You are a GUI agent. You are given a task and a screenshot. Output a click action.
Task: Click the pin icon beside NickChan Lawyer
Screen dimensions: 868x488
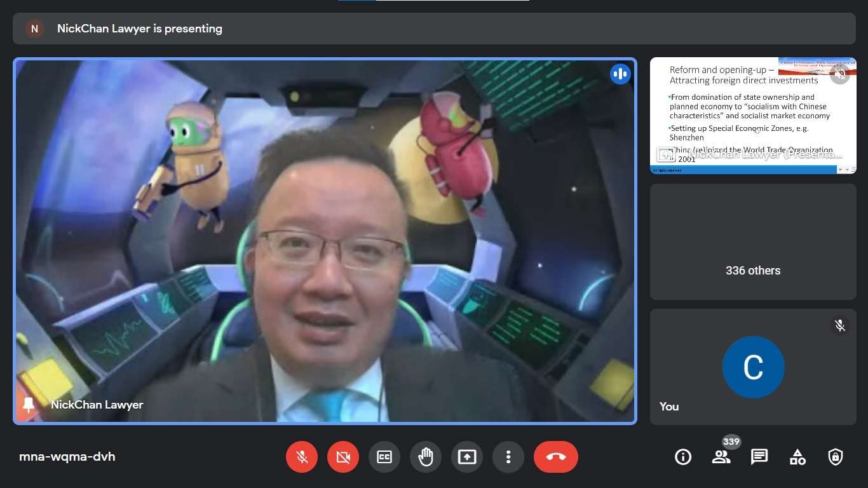pos(29,404)
